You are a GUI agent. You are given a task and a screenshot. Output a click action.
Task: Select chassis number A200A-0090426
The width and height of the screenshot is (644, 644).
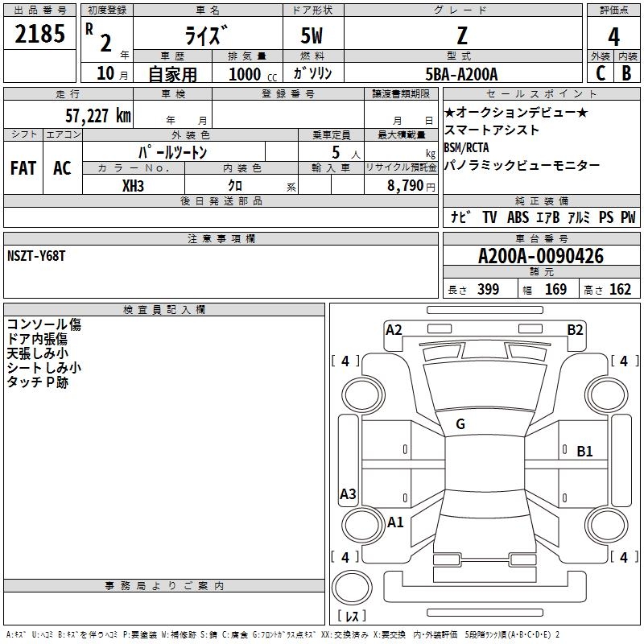click(x=541, y=256)
